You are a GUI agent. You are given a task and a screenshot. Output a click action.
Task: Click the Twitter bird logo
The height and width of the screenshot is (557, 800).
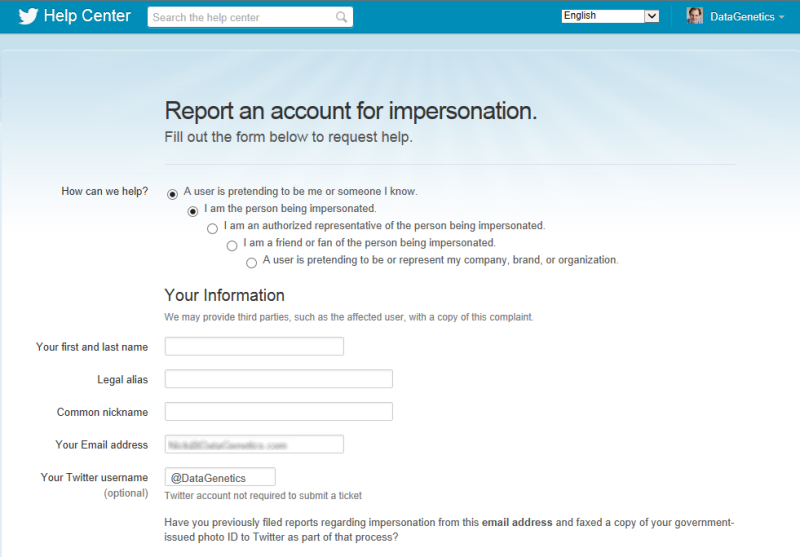point(27,17)
